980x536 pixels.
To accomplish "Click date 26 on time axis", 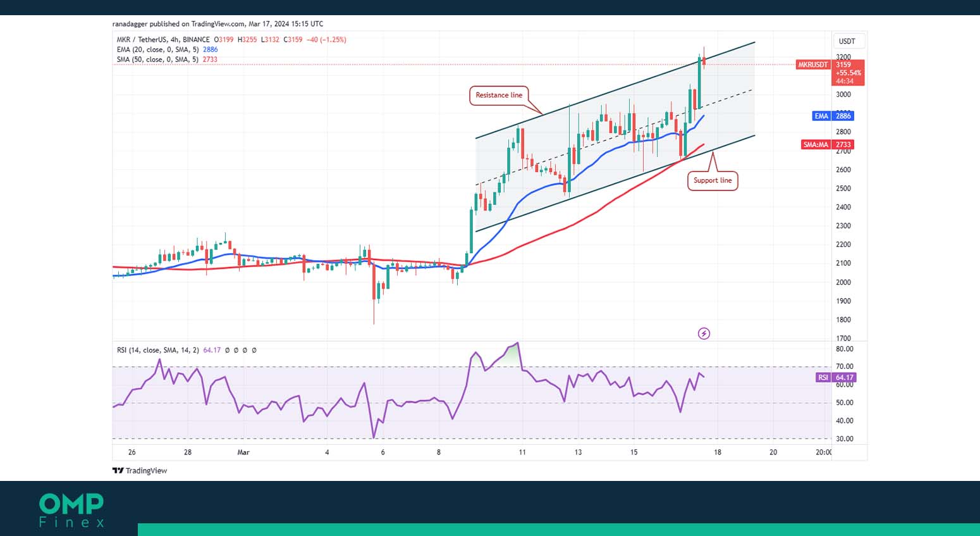I will click(x=132, y=452).
